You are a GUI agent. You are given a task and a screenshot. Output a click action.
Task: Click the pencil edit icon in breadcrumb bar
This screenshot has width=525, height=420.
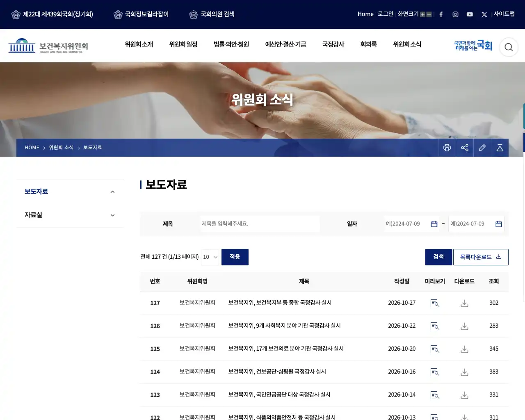point(482,148)
